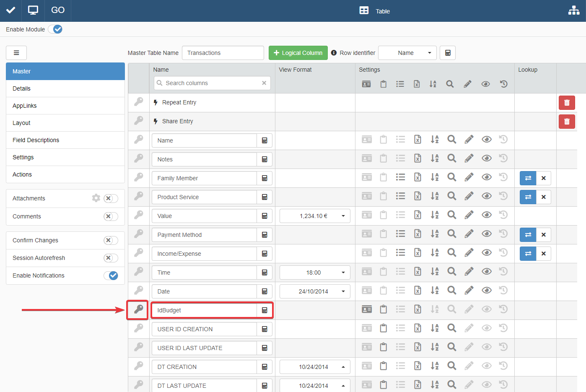The height and width of the screenshot is (392, 586).
Task: Turn off Enable Notifications switch
Action: [x=111, y=275]
